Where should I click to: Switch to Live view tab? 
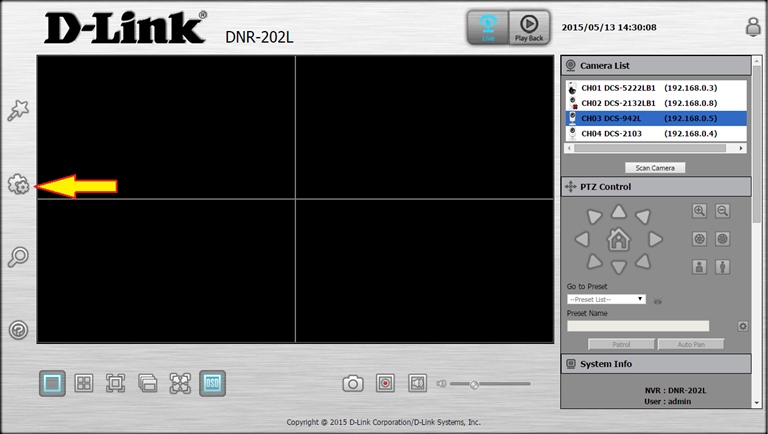487,28
